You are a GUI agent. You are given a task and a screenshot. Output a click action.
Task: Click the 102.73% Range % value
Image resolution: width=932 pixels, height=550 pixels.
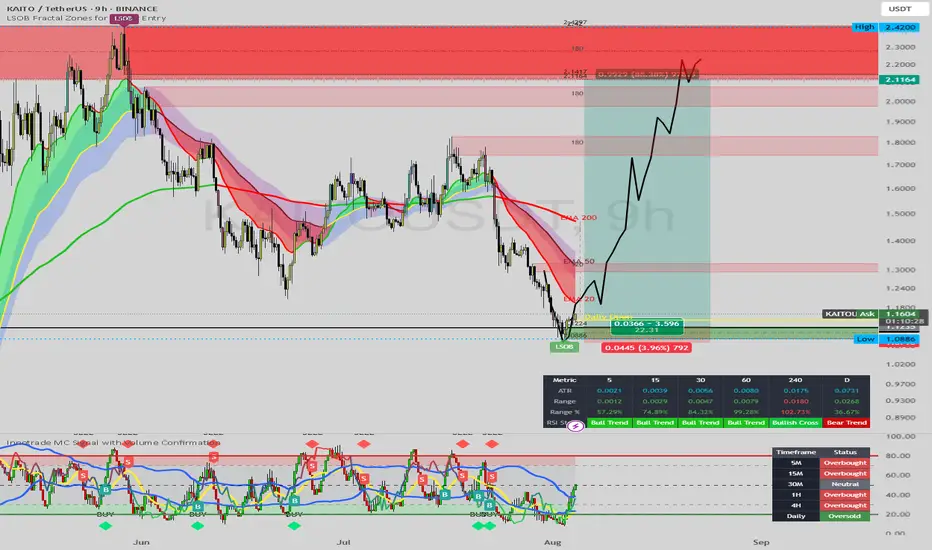tap(795, 412)
